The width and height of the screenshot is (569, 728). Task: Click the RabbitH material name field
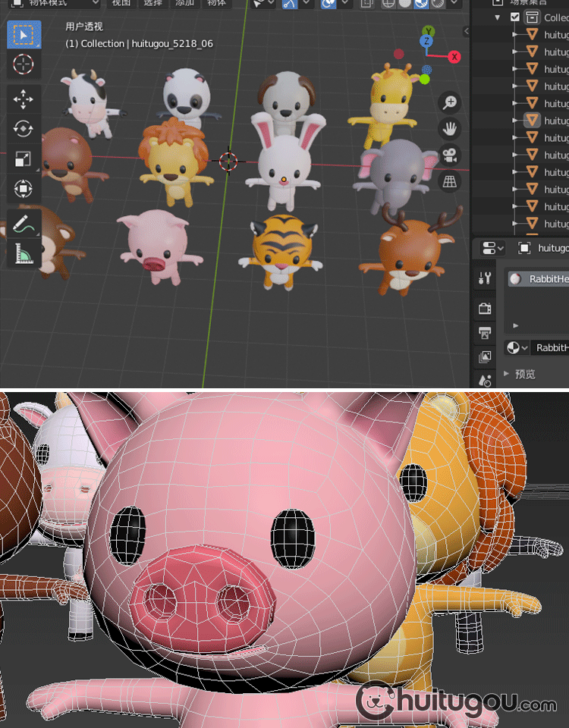point(549,347)
